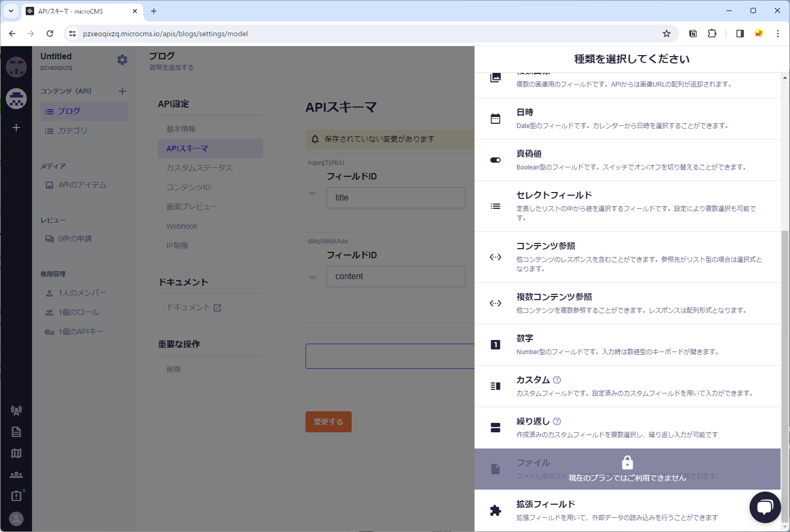Open APIスキーマ settings tab
Image resolution: width=790 pixels, height=532 pixels.
(x=210, y=148)
